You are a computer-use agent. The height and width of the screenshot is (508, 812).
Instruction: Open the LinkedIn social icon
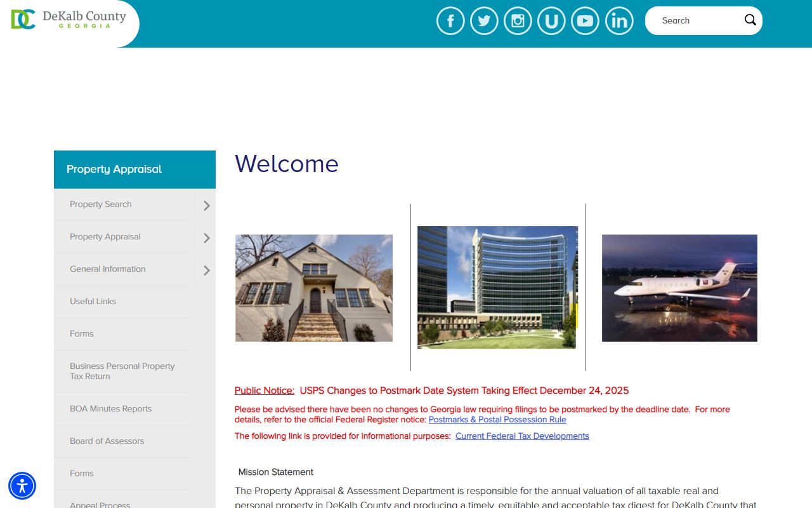[x=619, y=21]
